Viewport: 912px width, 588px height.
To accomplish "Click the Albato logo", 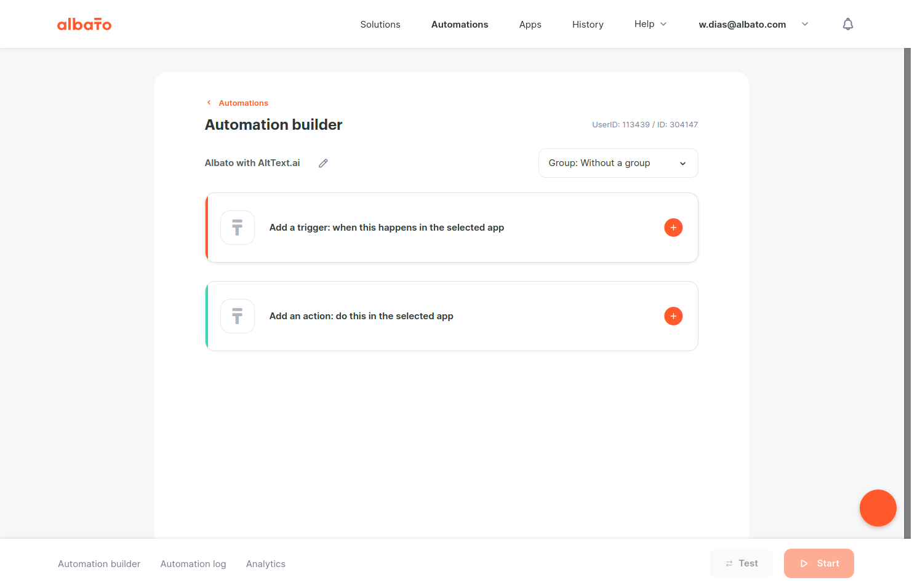I will click(84, 24).
